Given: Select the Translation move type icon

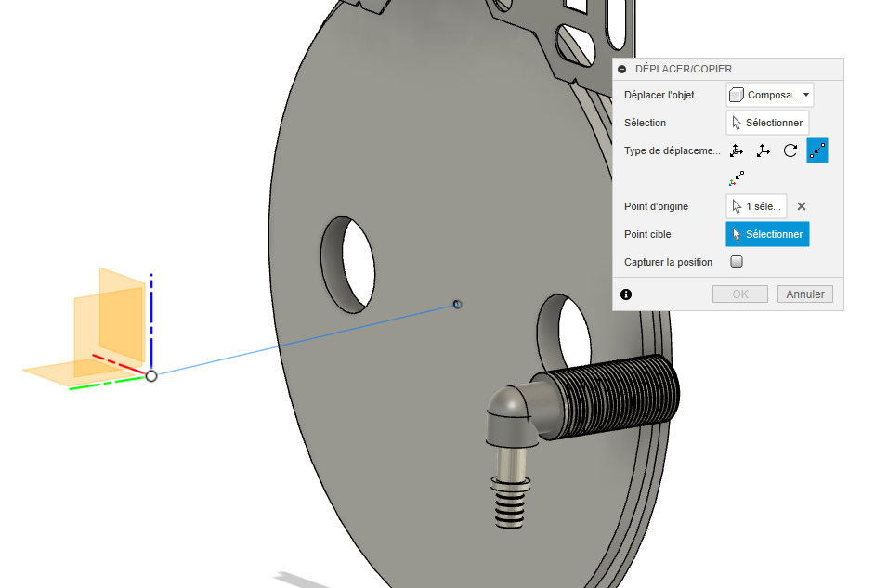Looking at the screenshot, I should 764,150.
